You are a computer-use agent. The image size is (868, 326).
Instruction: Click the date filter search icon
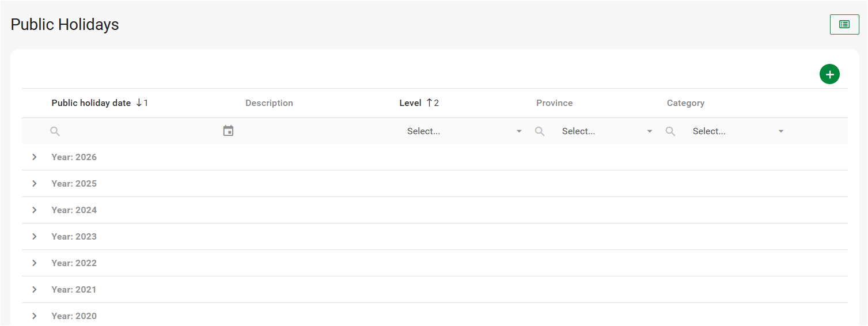pyautogui.click(x=55, y=131)
